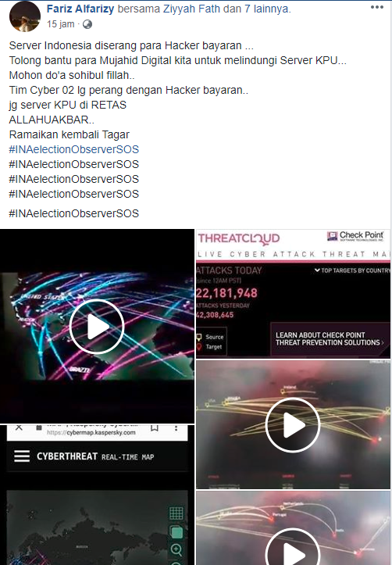Click the 15 jam post timestamp
Viewport: 392px width, 565px height.
point(60,24)
